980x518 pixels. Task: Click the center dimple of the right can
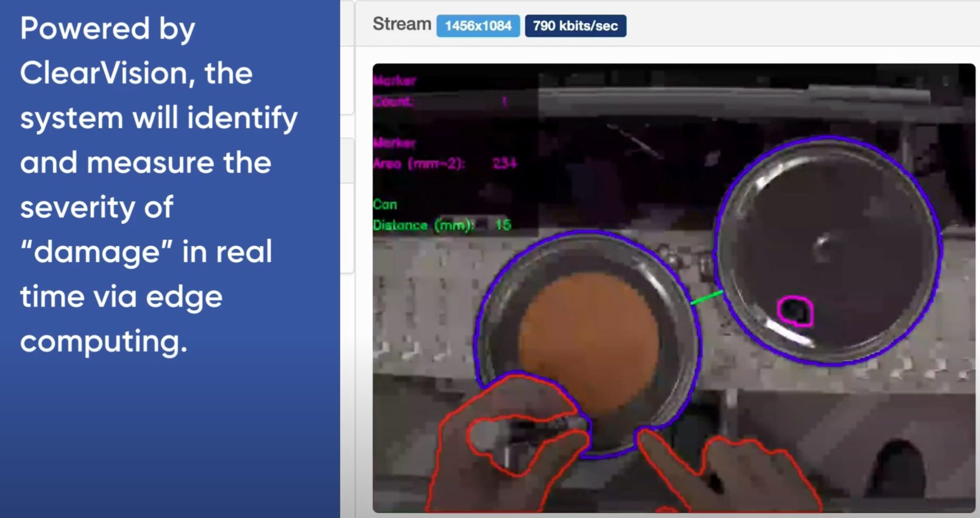click(823, 248)
